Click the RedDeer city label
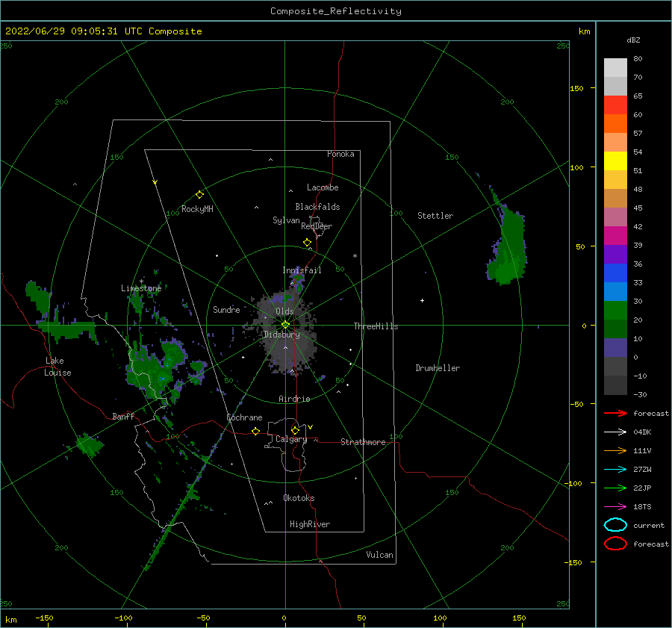Screen dimensions: 672x628 [x=317, y=226]
